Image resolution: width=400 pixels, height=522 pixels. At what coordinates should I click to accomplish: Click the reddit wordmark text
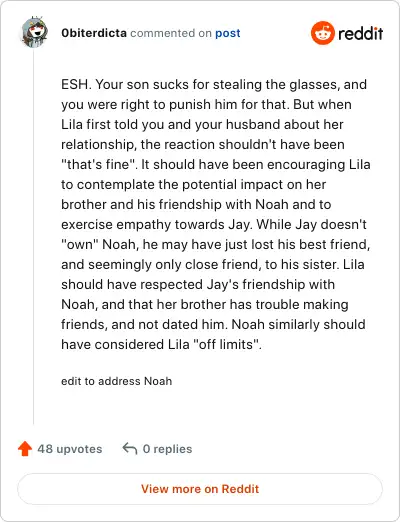[361, 34]
